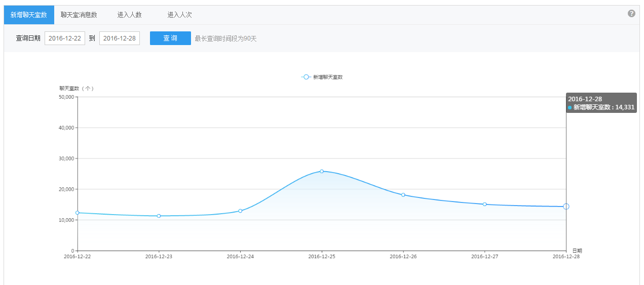This screenshot has height=285, width=644.
Task: Click the 2016-12-28 tooltip box
Action: pos(601,103)
